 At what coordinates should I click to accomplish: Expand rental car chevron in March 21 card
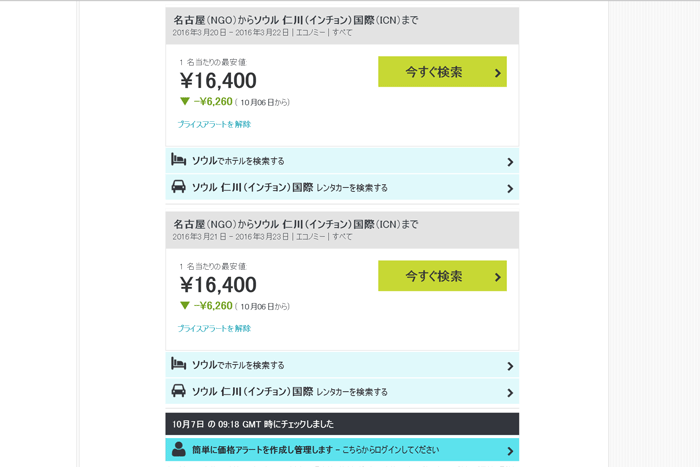pos(510,392)
